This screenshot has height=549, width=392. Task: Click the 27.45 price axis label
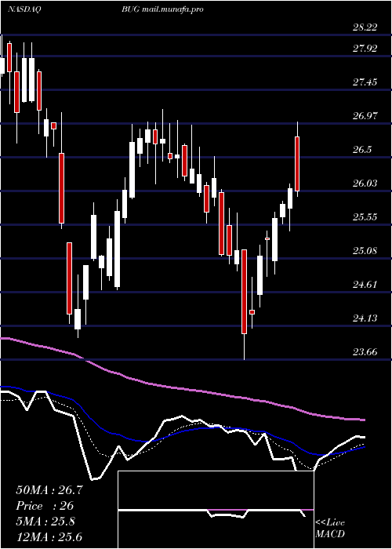pyautogui.click(x=365, y=82)
